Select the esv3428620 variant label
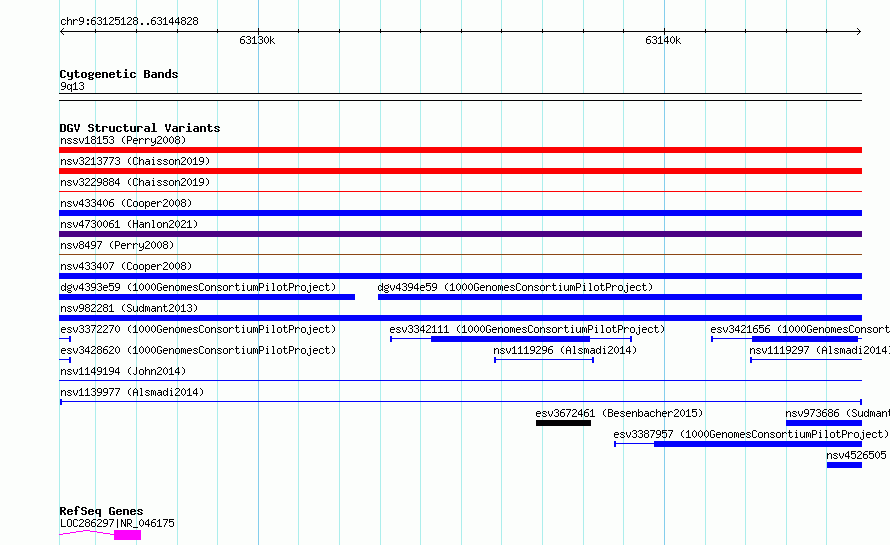Screen dimensions: 890x545 [x=198, y=350]
